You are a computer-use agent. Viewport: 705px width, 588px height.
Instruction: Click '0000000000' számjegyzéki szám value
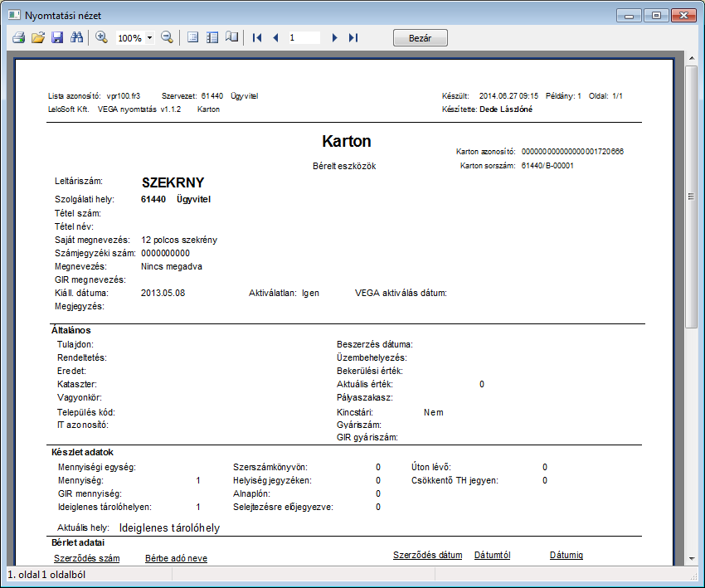[x=165, y=254]
